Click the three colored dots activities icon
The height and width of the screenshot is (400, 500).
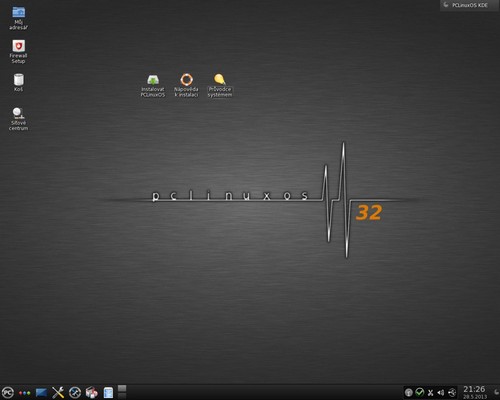tap(25, 393)
